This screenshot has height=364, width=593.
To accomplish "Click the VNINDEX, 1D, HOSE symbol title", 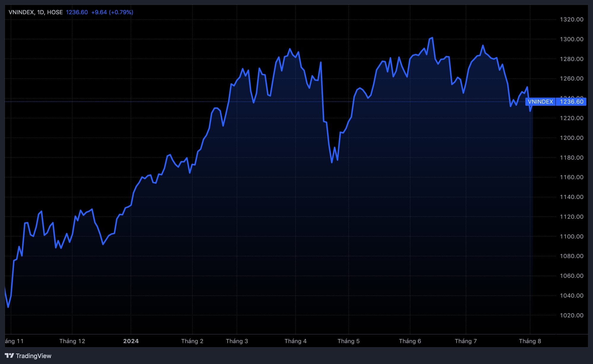I will click(36, 12).
